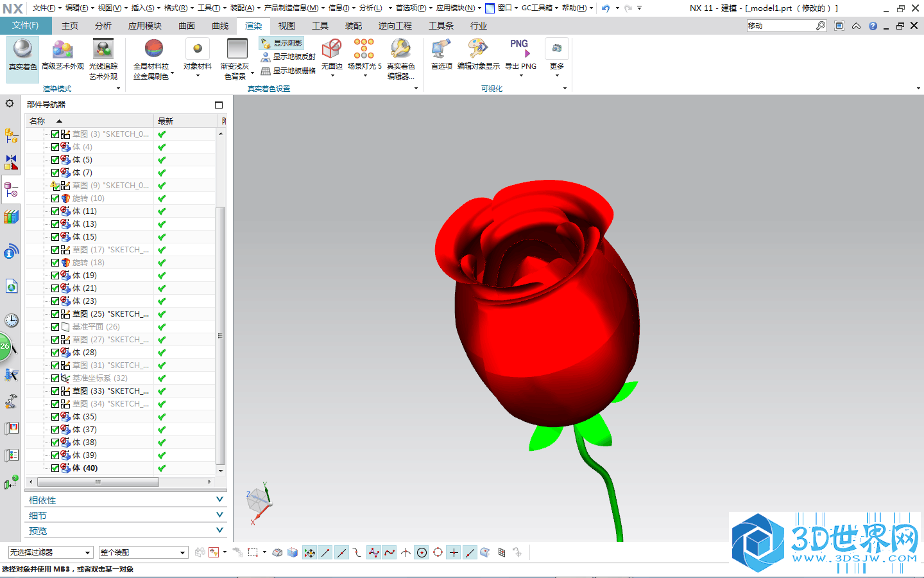Viewport: 924px width, 578px height.
Task: Choose 高级艺术外观 render mode
Action: pyautogui.click(x=62, y=56)
